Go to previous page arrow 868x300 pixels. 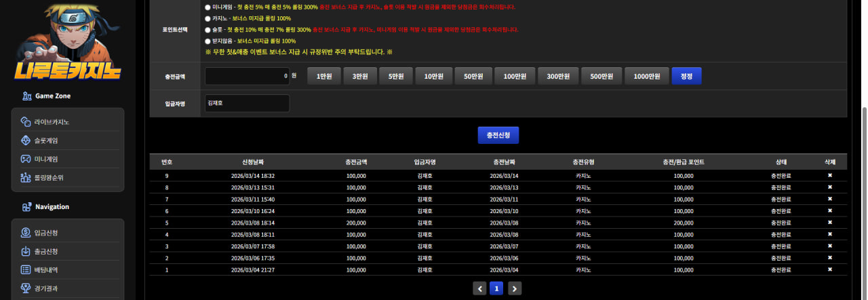479,288
